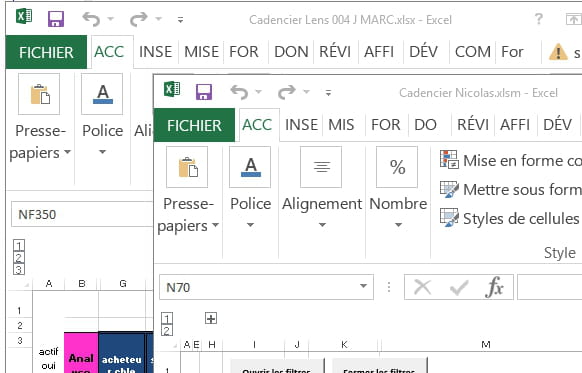Show outline level 2 in Cadencier Lens
582x373 pixels.
[x=19, y=257]
